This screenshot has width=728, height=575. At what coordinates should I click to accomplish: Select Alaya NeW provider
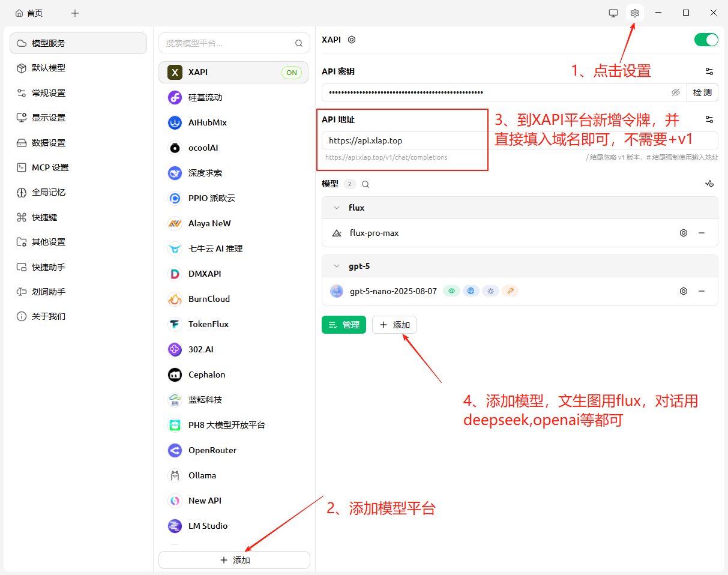tap(233, 223)
